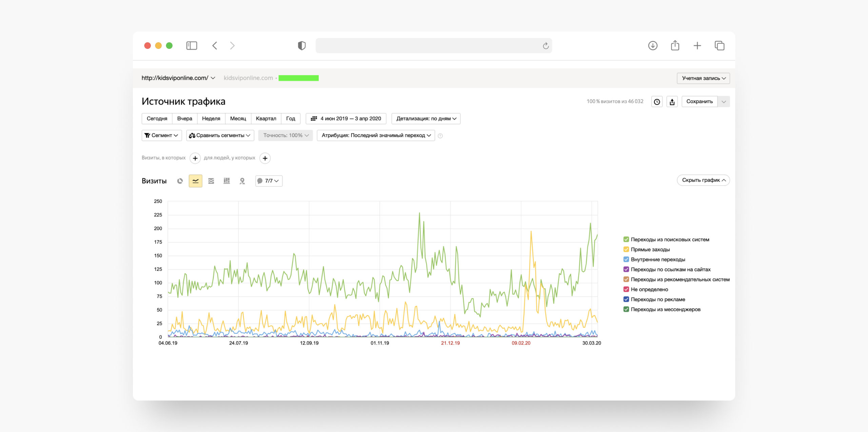Open the map view icon
This screenshot has height=432, width=868.
point(242,181)
